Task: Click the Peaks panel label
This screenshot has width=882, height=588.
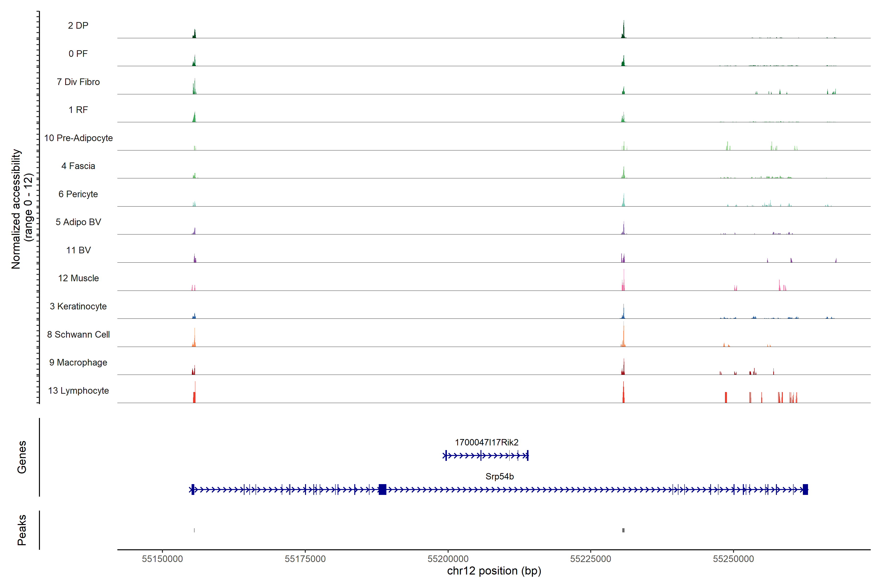Action: (x=22, y=529)
